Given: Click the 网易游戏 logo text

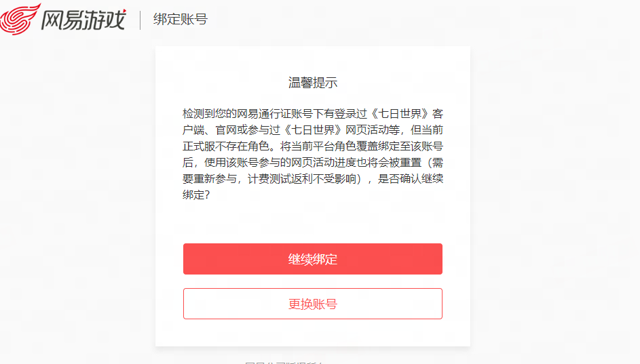Looking at the screenshot, I should [x=83, y=19].
